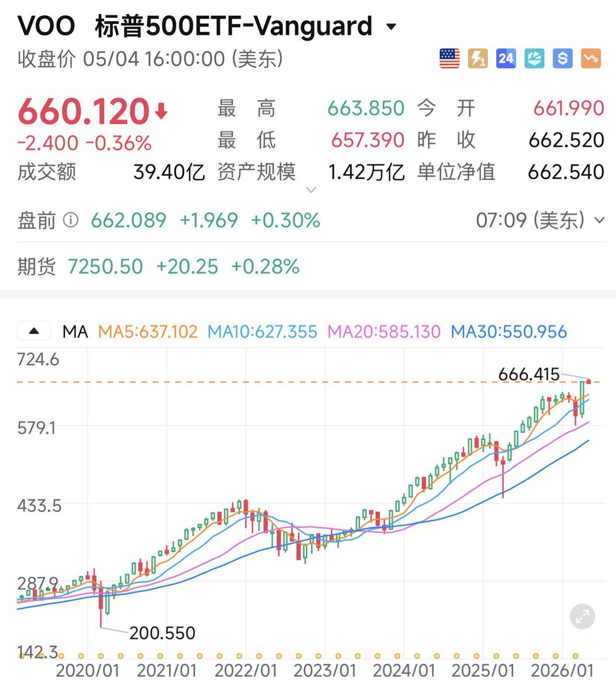Tap the US flag market icon
Viewport: 616px width, 690px height.
point(450,59)
